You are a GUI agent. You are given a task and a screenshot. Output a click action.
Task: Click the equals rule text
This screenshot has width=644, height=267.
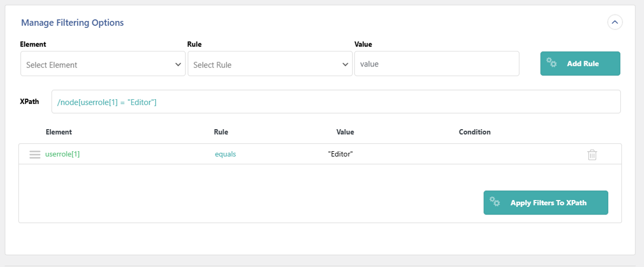click(225, 154)
